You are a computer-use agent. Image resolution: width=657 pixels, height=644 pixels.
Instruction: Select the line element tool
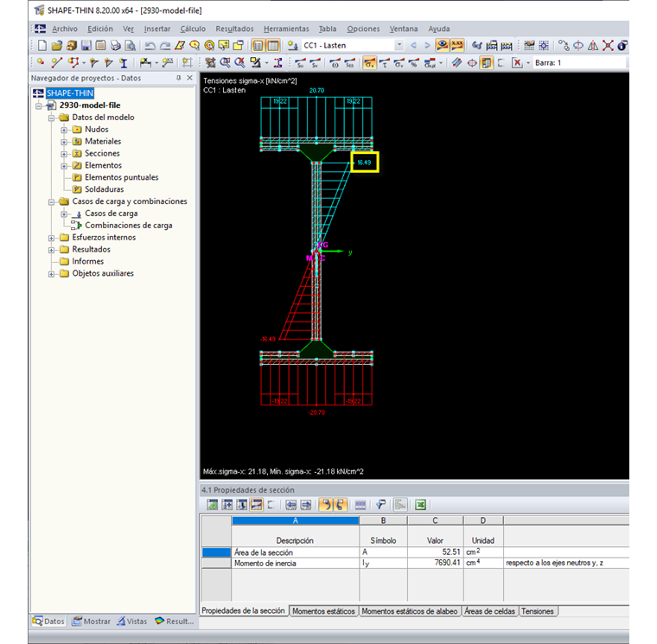56,63
